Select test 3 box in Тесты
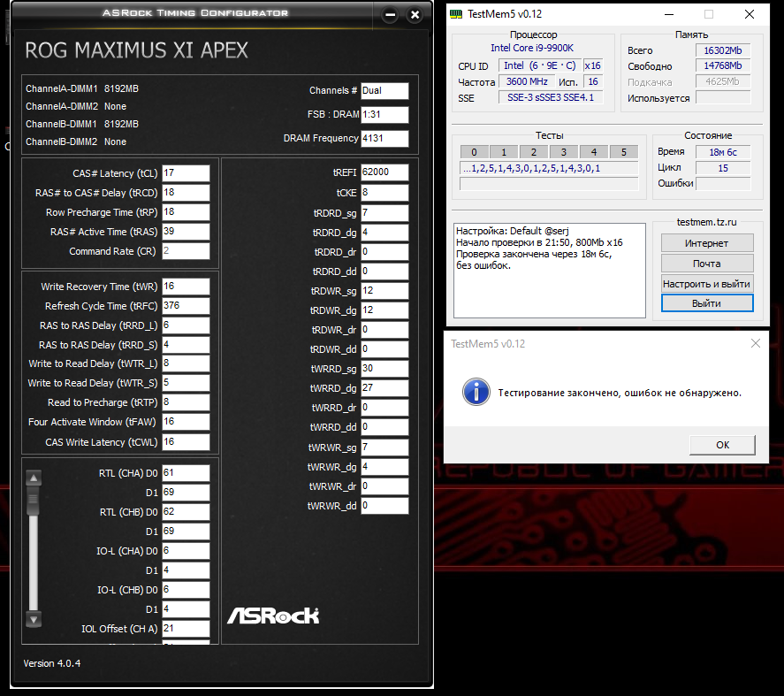 [564, 152]
